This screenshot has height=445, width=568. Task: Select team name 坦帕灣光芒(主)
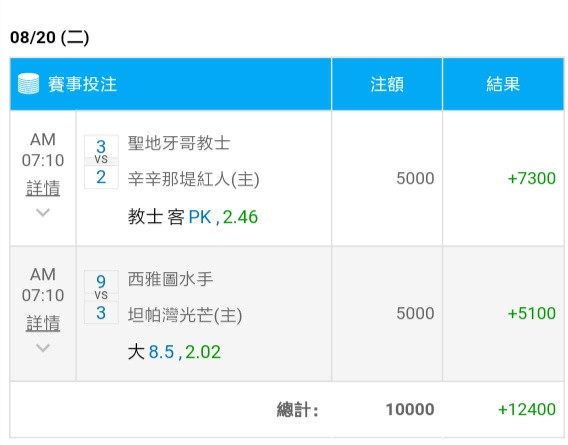[x=185, y=315]
